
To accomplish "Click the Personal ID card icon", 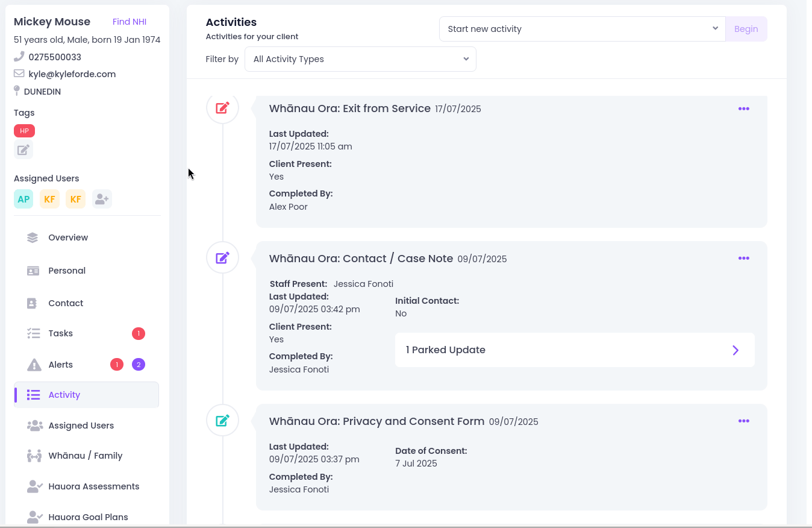I will 33,271.
